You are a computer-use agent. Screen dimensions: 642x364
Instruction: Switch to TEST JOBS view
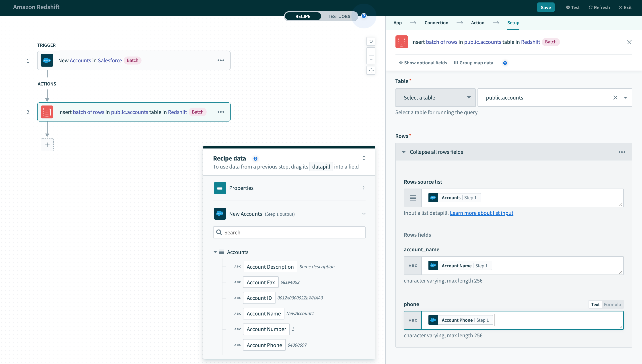tap(339, 16)
